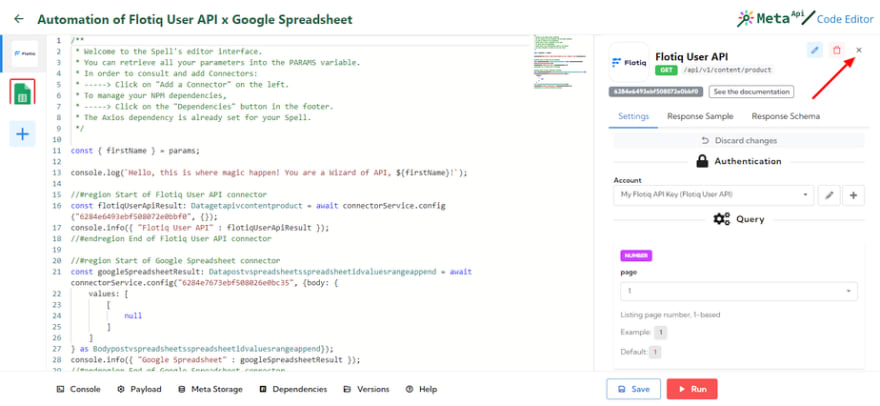Click the null value on line 24
The image size is (880, 406).
tap(133, 316)
